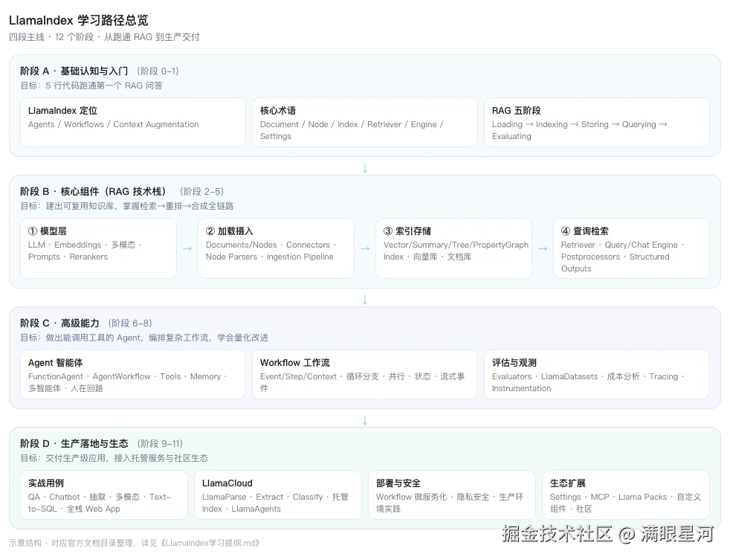Click the arrow between 阶段 B and 阶段 C
Image resolution: width=730 pixels, height=560 pixels.
tap(365, 300)
